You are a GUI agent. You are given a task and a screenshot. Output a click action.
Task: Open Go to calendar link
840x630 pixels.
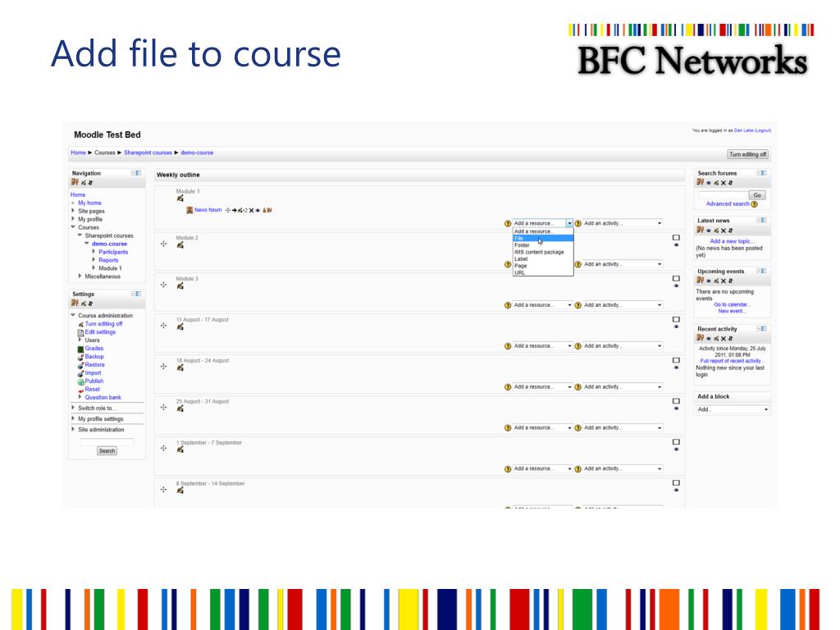[732, 305]
